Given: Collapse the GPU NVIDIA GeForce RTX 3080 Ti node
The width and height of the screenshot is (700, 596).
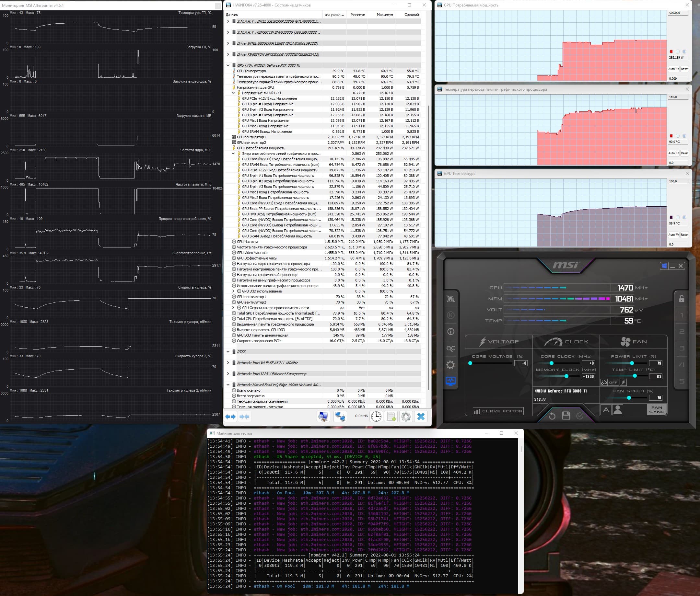Looking at the screenshot, I should coord(228,65).
